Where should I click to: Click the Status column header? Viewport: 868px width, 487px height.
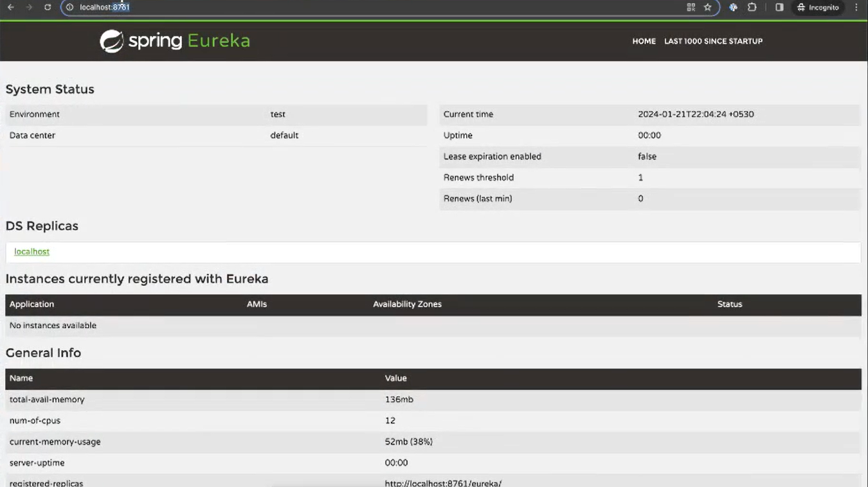click(x=729, y=305)
